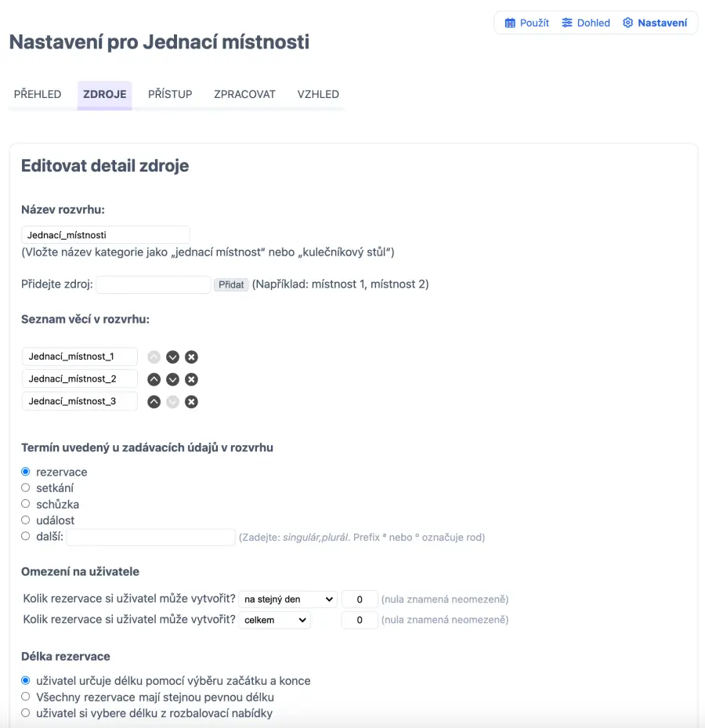Click the gear icon next to Nastavení

[x=627, y=23]
